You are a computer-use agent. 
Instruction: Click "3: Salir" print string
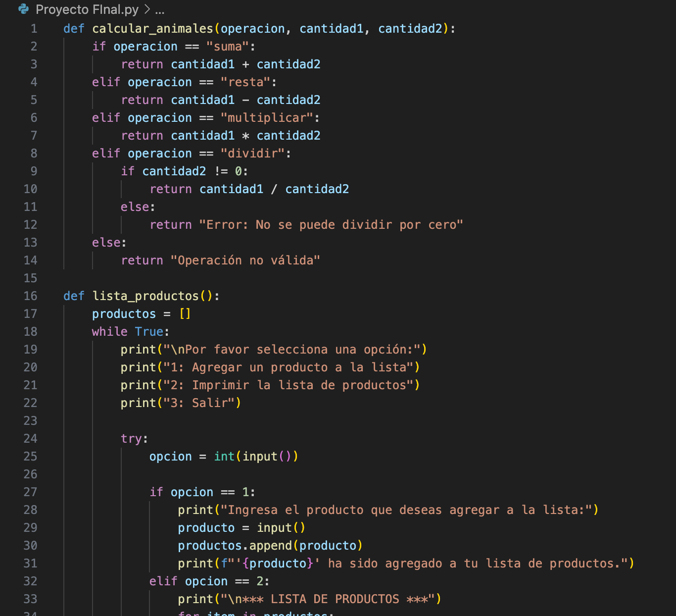coord(199,403)
